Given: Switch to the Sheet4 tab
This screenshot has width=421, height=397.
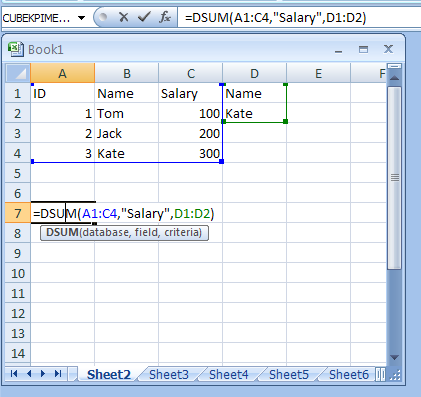Looking at the screenshot, I should coord(229,374).
